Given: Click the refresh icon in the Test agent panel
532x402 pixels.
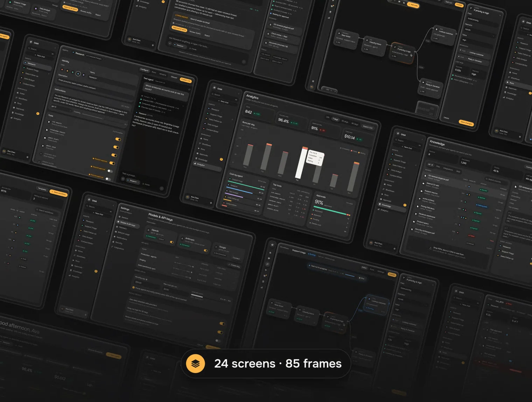Looking at the screenshot, I should pyautogui.click(x=189, y=89).
